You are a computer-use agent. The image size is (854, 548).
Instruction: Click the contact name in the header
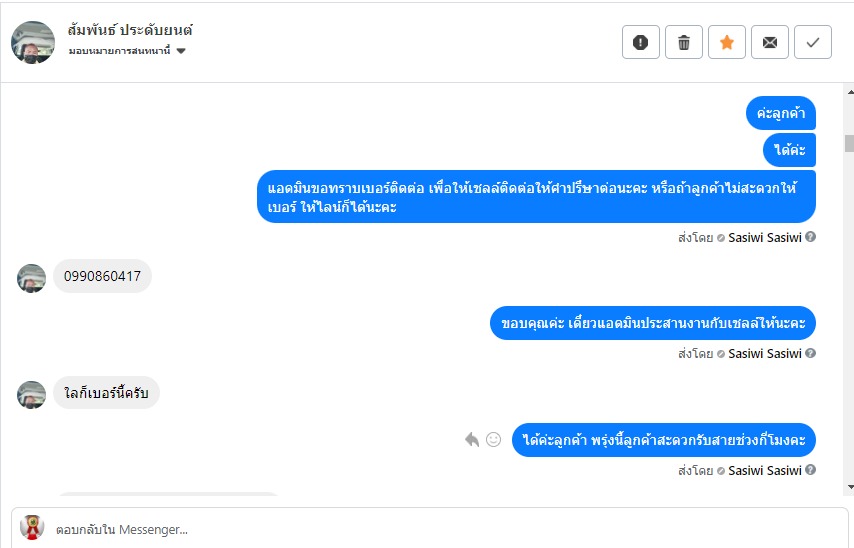(130, 30)
